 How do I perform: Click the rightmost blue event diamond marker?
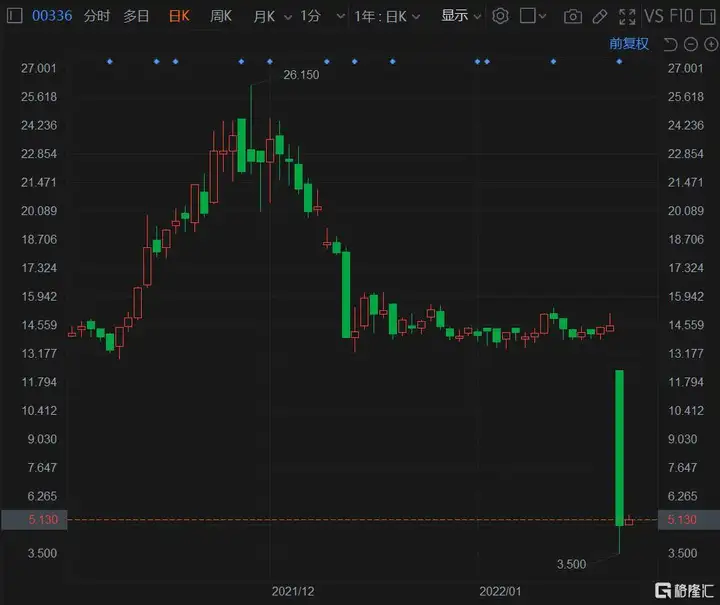click(x=619, y=62)
